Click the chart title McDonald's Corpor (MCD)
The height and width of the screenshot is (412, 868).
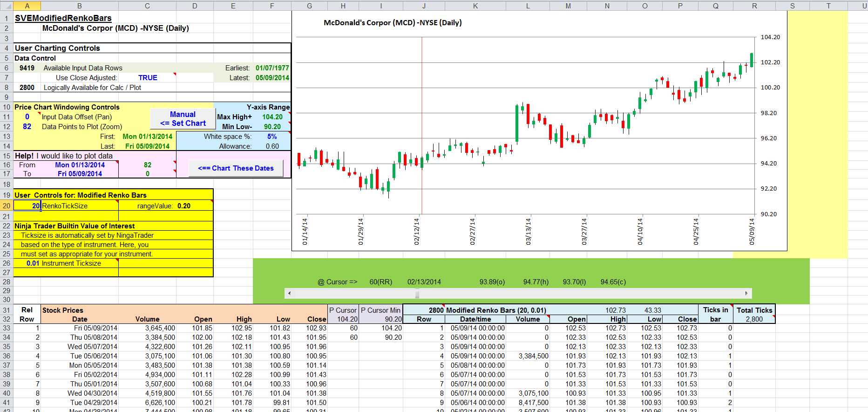coord(393,22)
